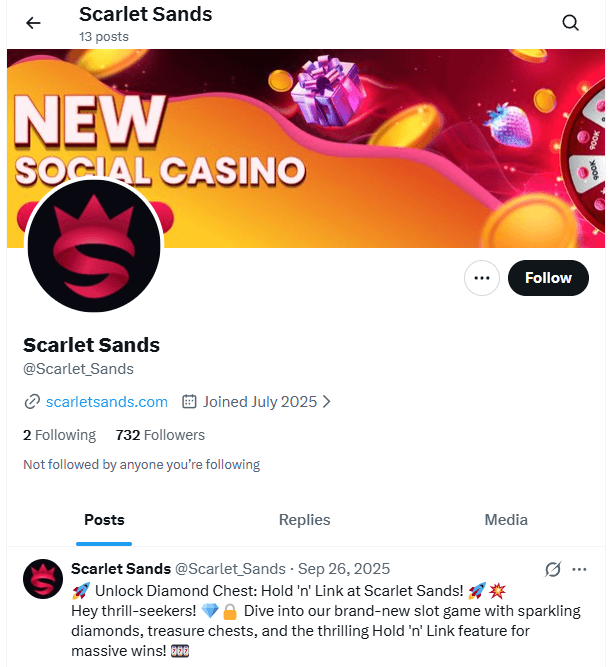Image resolution: width=610 pixels, height=667 pixels.
Task: Expand the Joined July 2025 chevron
Action: click(327, 402)
